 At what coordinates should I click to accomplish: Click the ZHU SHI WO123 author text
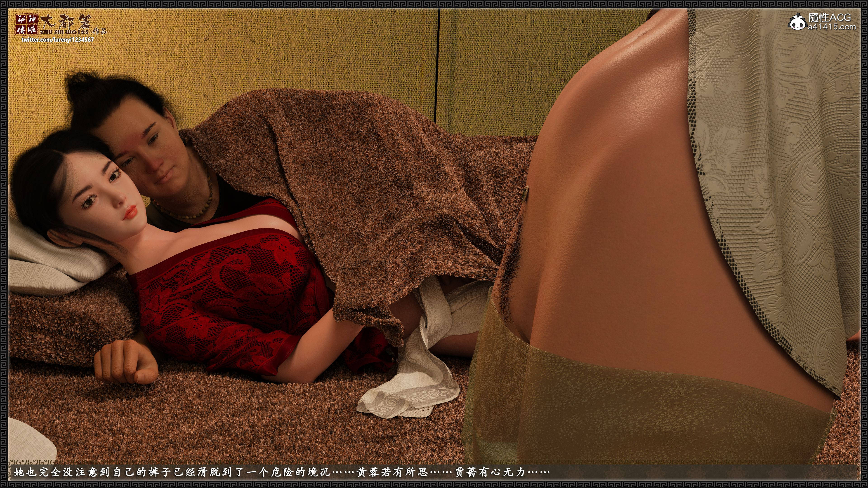(65, 32)
